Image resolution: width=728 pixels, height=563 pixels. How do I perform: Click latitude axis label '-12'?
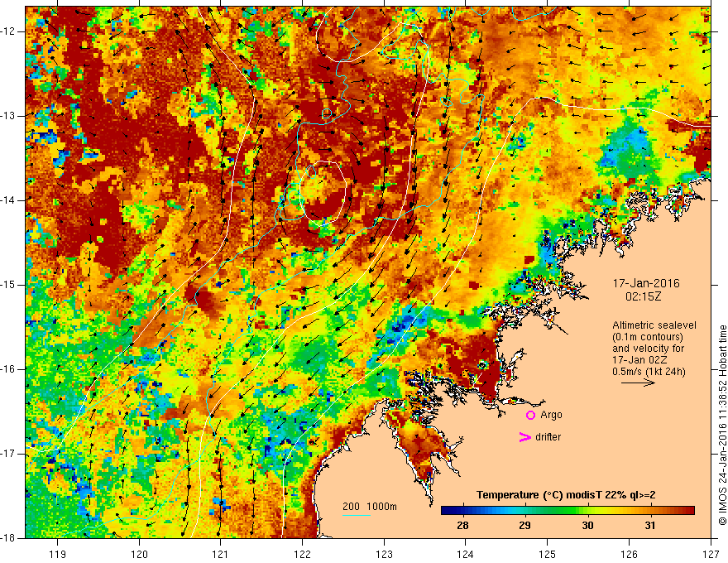8,31
